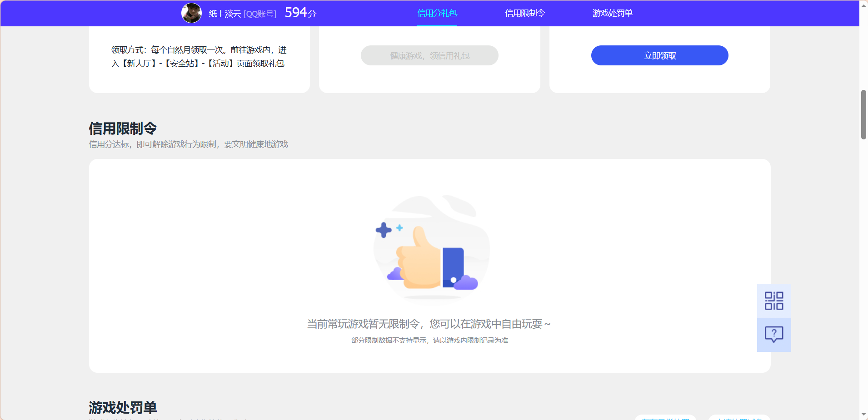
Task: Click the [QQ账号] account label
Action: click(x=260, y=14)
